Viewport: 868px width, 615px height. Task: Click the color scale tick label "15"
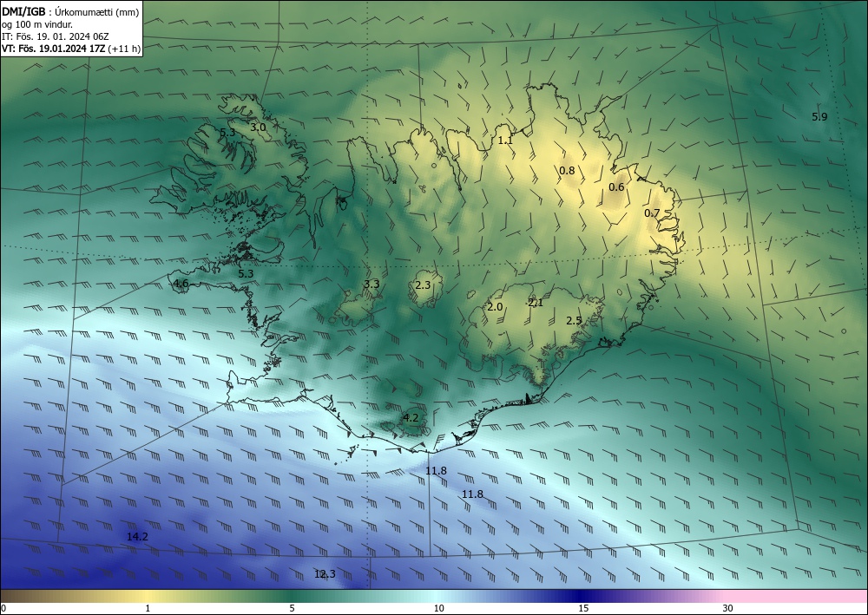click(x=583, y=609)
